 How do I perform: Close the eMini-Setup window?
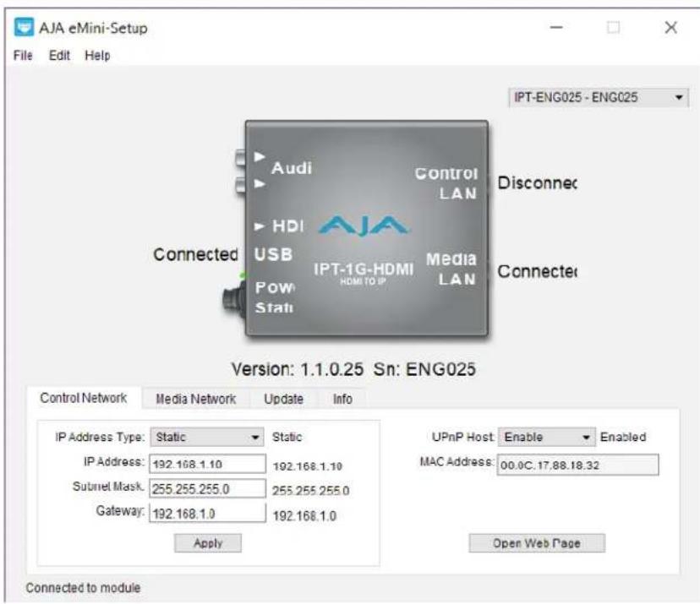click(671, 28)
